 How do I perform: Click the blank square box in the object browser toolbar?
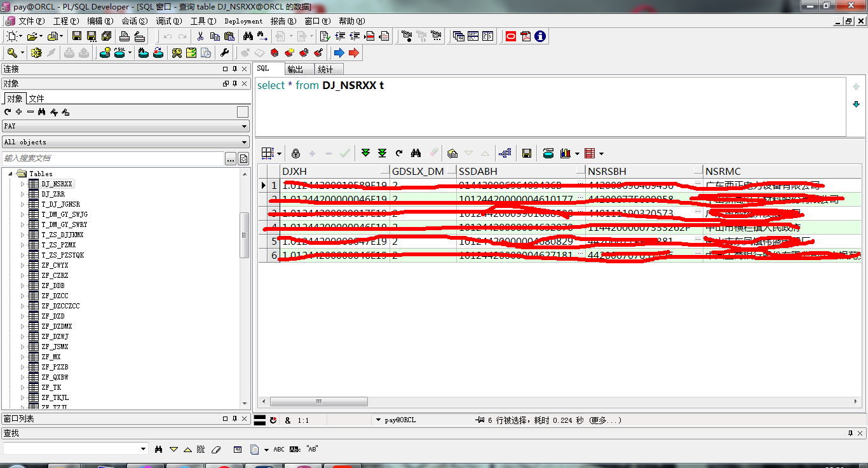242,112
